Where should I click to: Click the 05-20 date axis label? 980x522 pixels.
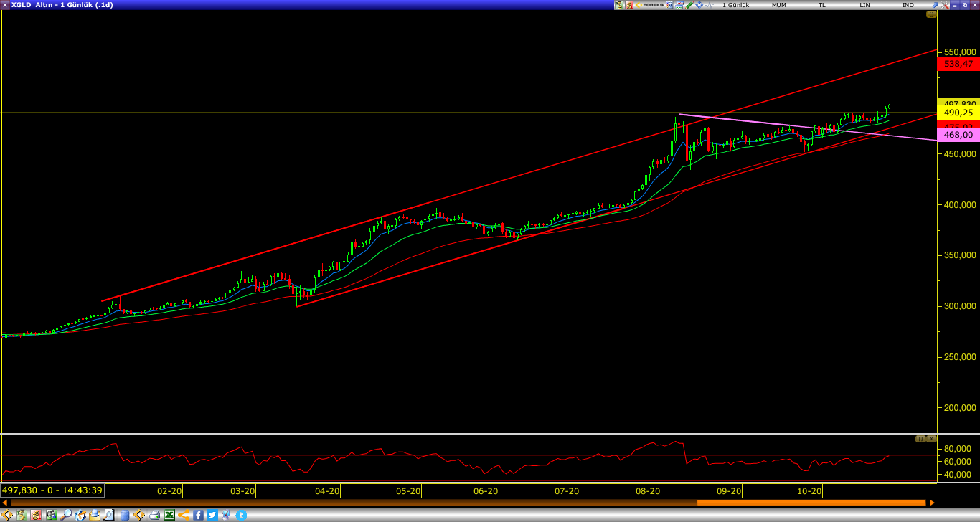pos(408,491)
